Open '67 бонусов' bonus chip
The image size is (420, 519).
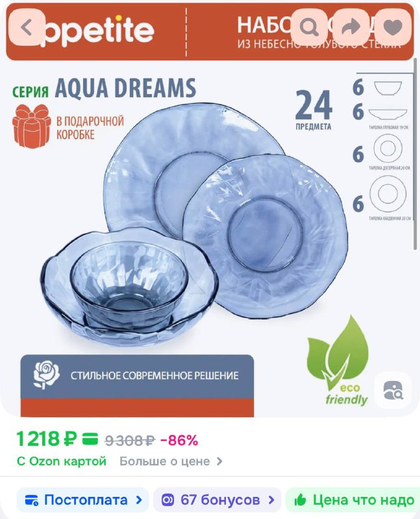click(x=217, y=500)
